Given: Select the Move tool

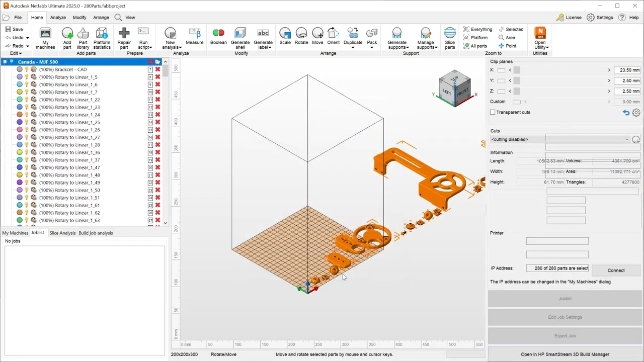Looking at the screenshot, I should point(317,37).
